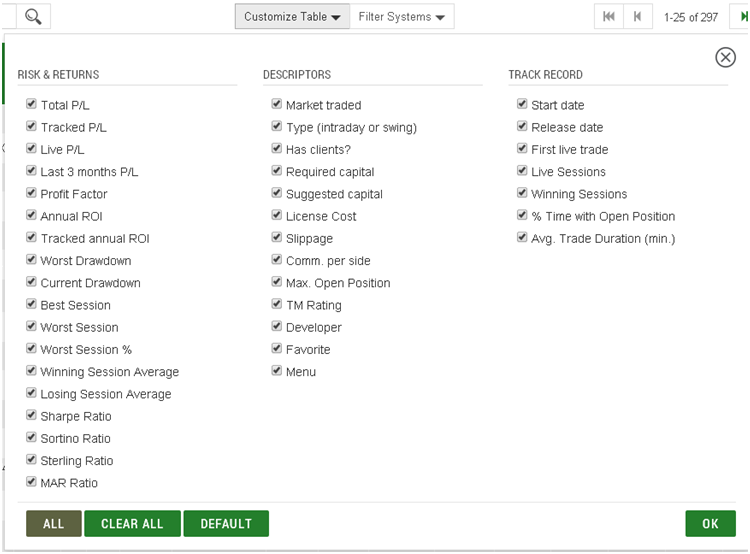
Task: Uncheck the Start date checkbox
Action: click(522, 104)
